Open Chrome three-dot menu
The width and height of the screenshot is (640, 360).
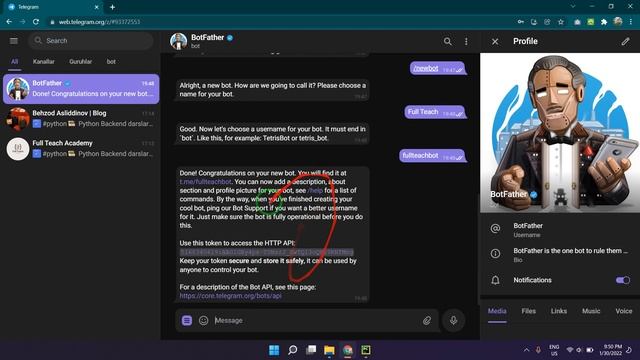(631, 22)
